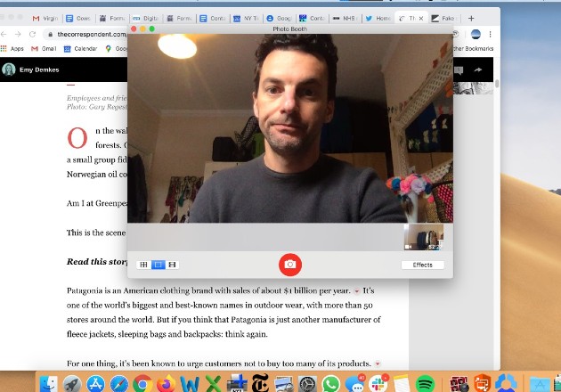The image size is (561, 392).
Task: Select four-photo grid mode in Photo Booth
Action: coord(143,265)
